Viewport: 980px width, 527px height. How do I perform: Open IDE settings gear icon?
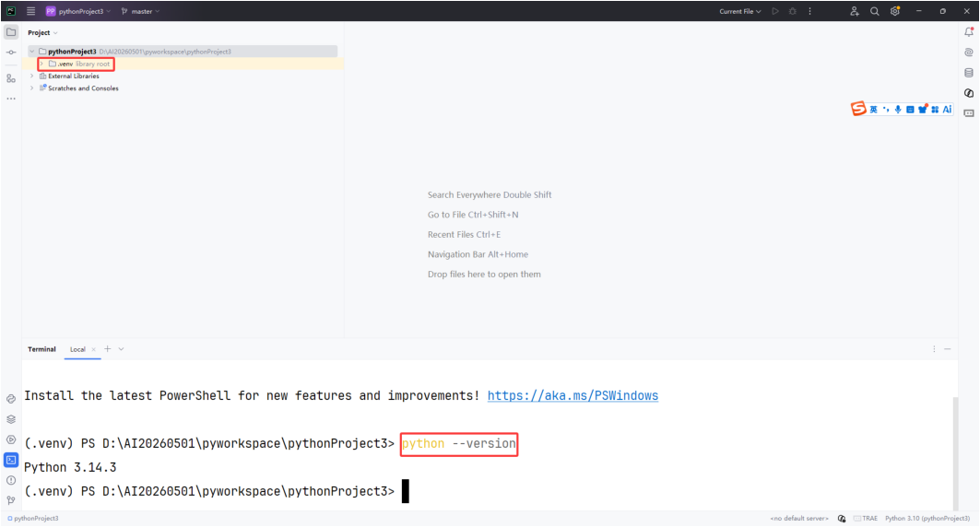(895, 11)
